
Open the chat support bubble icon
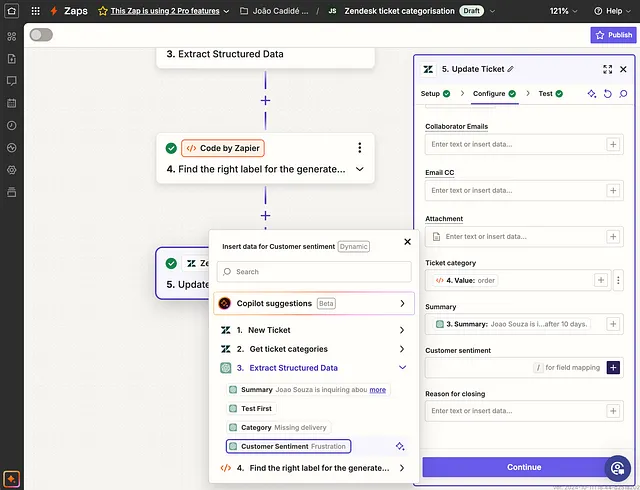pos(618,468)
